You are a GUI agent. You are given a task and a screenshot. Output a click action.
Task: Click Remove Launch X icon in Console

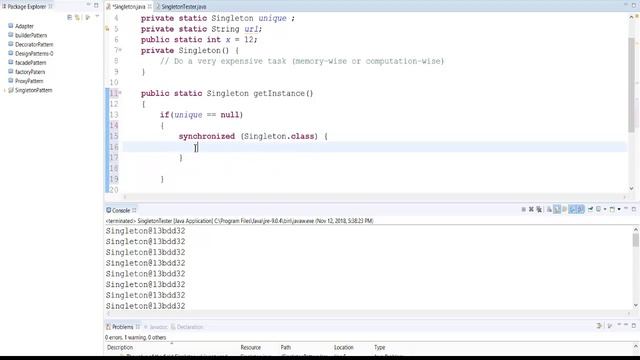(x=531, y=209)
